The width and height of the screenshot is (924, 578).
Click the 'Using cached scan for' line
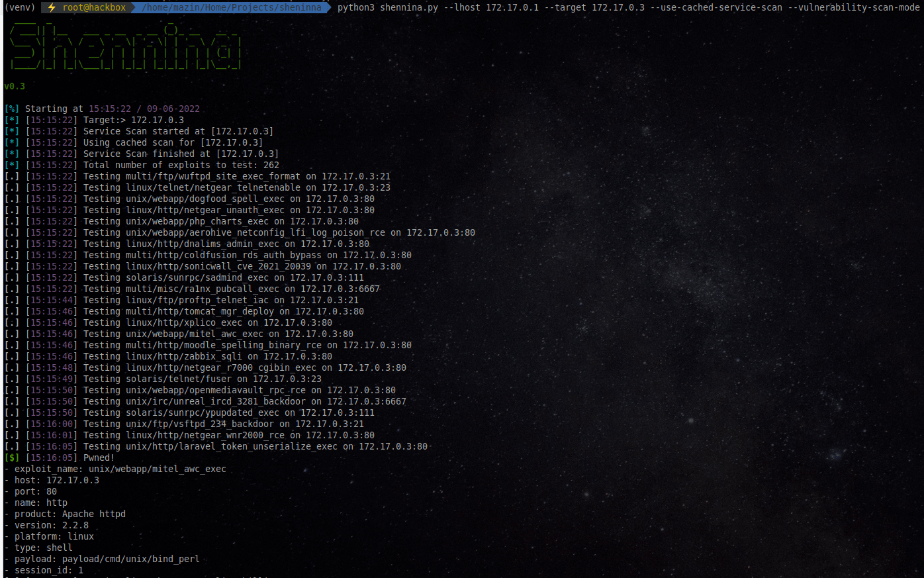[134, 142]
